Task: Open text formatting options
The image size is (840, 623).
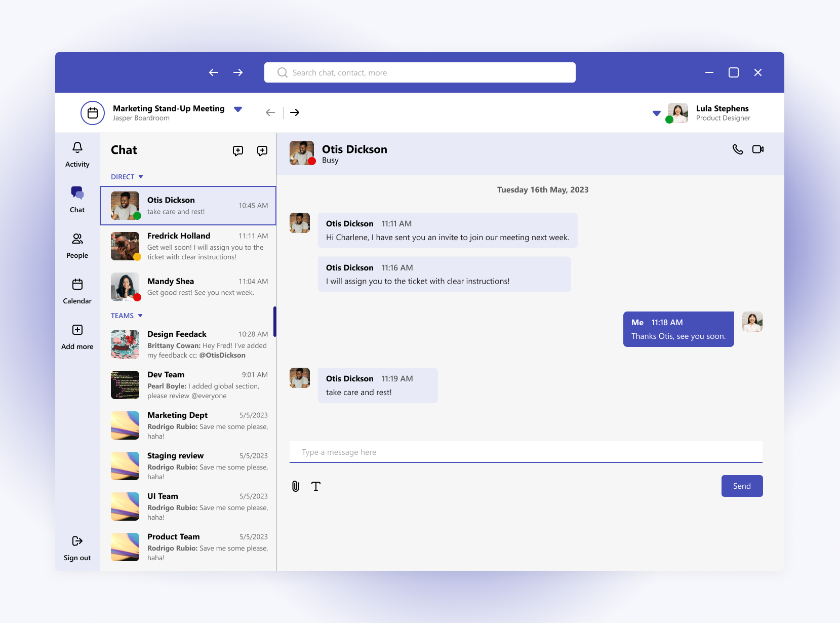Action: coord(316,486)
